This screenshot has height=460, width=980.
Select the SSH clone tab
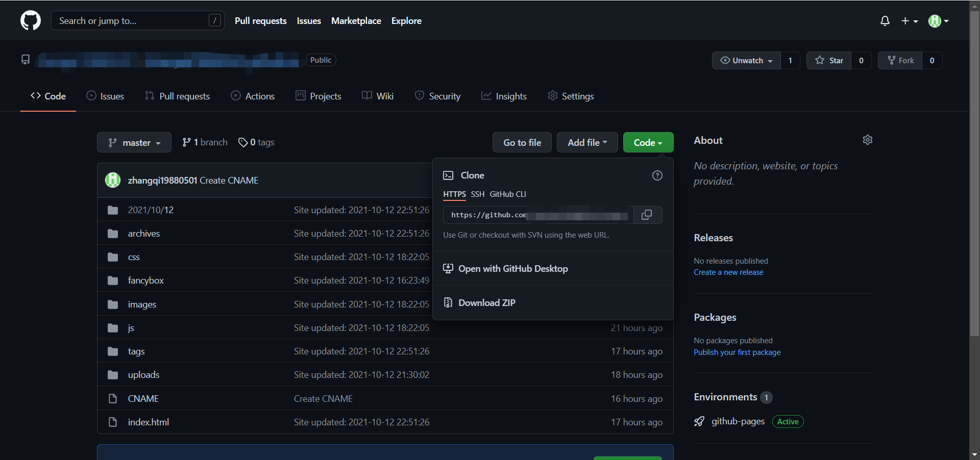[x=478, y=194]
